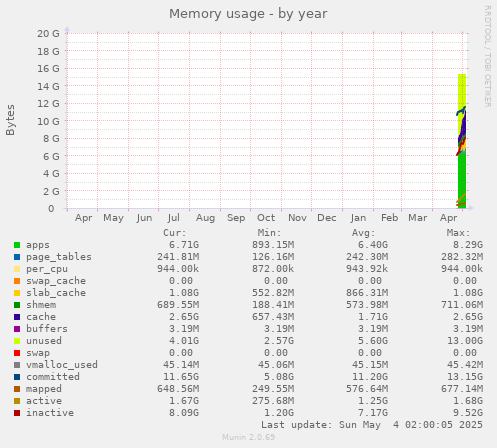Viewport: 497px width, 448px height.
Task: Click the 'page_tables' legend label
Action: click(59, 257)
